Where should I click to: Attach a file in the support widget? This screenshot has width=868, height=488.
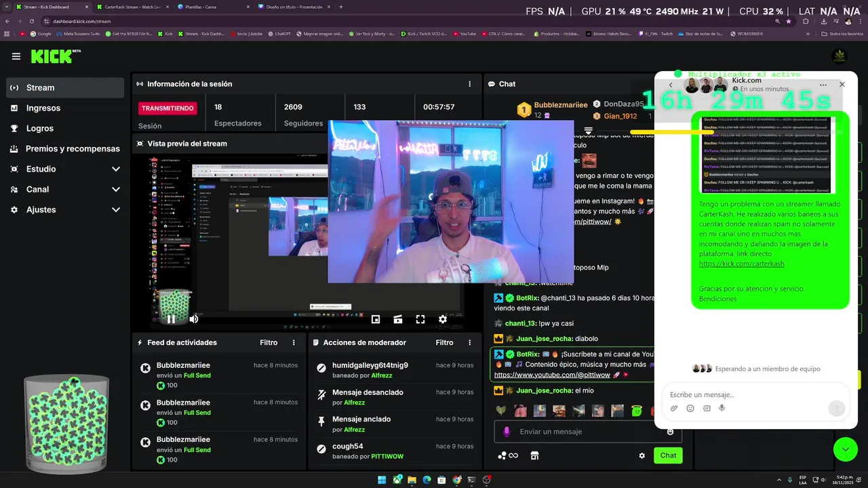point(674,408)
